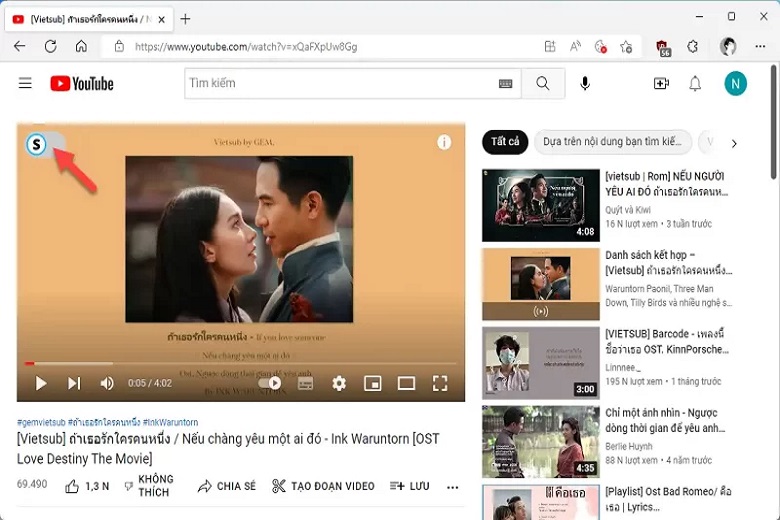Click the Berlie Huynh channel name

(628, 446)
